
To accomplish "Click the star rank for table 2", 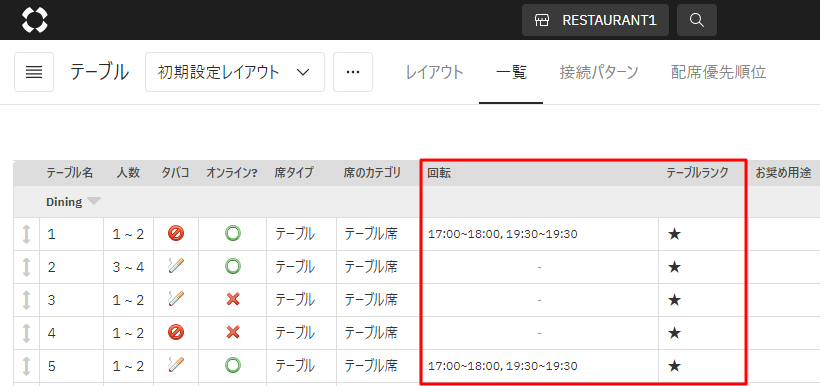I will pos(674,267).
